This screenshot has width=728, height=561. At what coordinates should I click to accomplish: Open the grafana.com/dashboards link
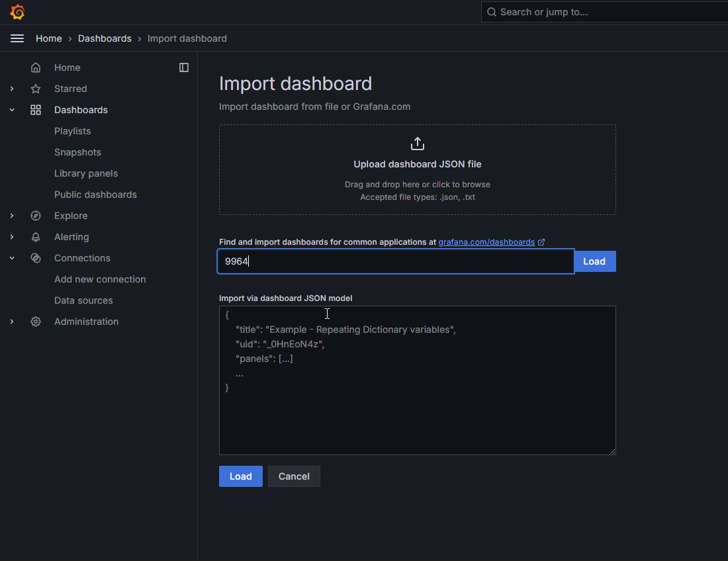(486, 242)
